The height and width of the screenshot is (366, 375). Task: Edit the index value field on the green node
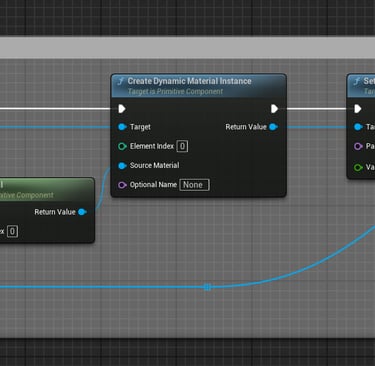(x=12, y=231)
